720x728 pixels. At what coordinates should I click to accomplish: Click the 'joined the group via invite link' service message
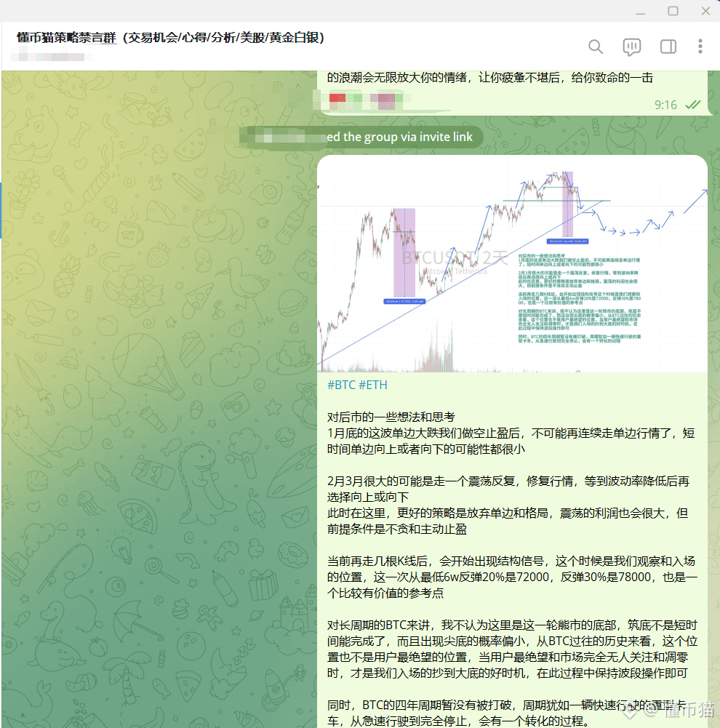[361, 137]
